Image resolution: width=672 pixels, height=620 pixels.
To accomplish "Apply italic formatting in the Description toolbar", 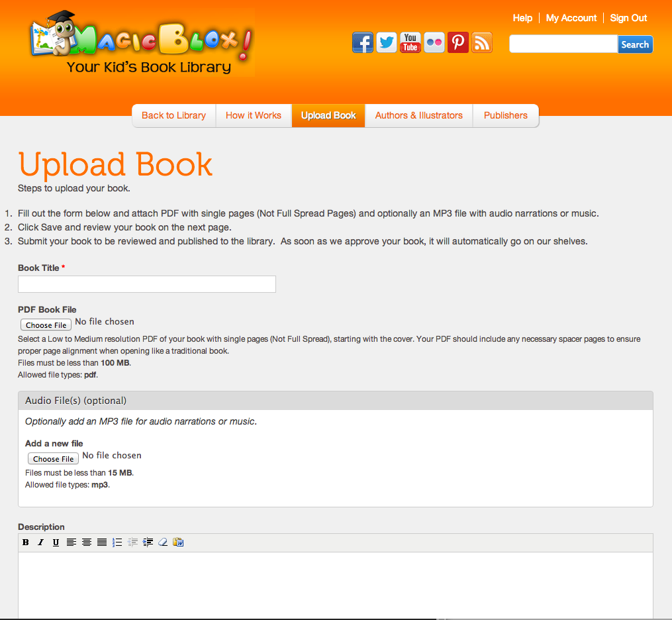I will tap(40, 542).
